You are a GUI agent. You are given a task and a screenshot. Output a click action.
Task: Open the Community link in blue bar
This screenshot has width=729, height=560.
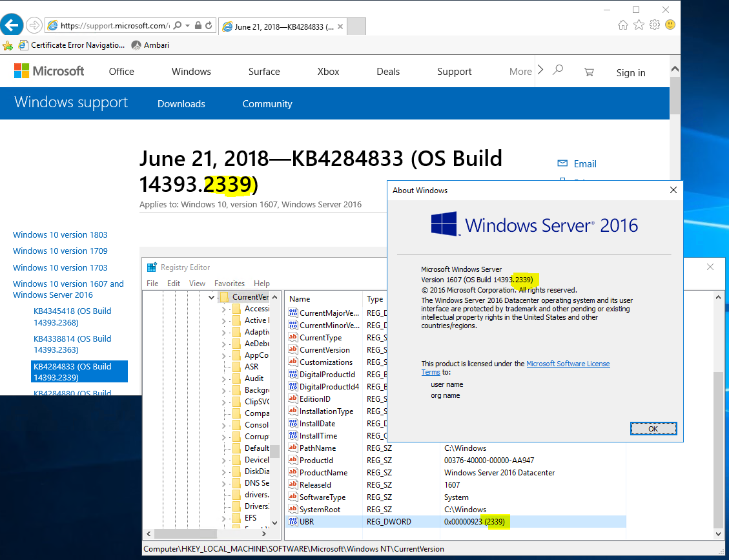[267, 104]
